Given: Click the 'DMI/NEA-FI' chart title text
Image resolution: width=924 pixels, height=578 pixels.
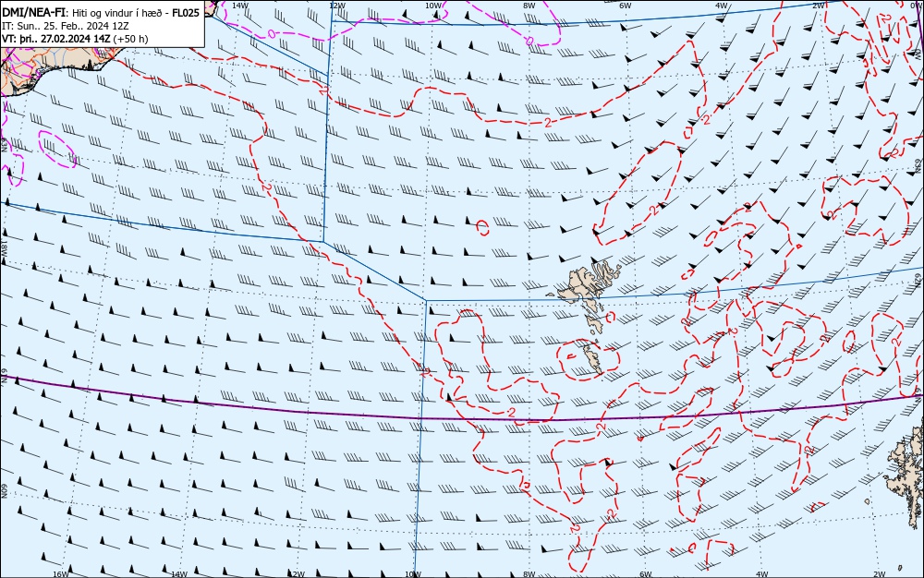Looking at the screenshot, I should (x=33, y=13).
